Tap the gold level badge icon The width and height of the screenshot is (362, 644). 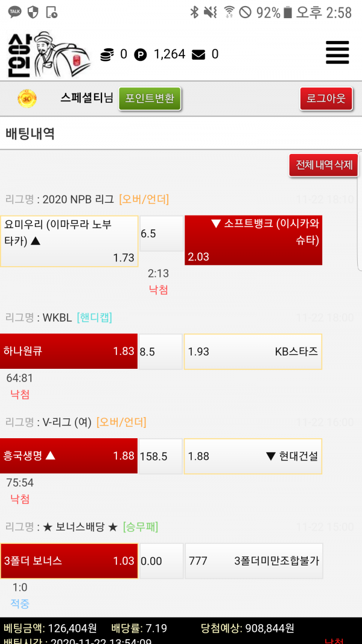(27, 98)
